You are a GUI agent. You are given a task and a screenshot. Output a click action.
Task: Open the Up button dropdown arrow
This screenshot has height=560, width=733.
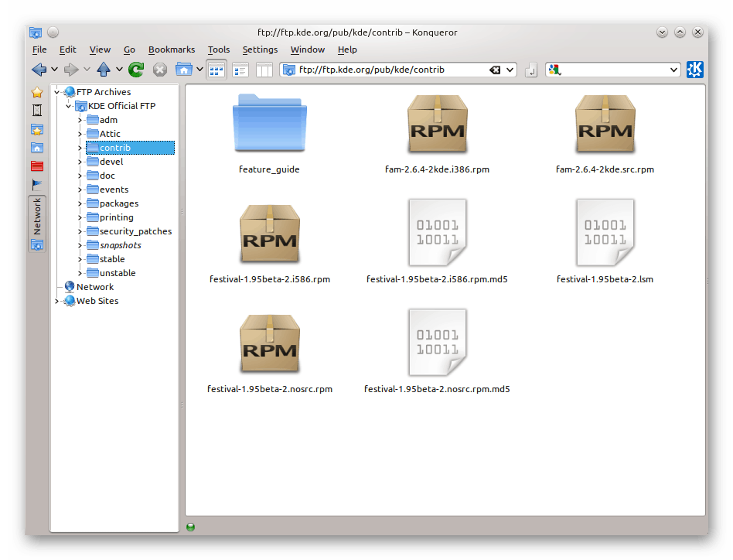[x=119, y=70]
